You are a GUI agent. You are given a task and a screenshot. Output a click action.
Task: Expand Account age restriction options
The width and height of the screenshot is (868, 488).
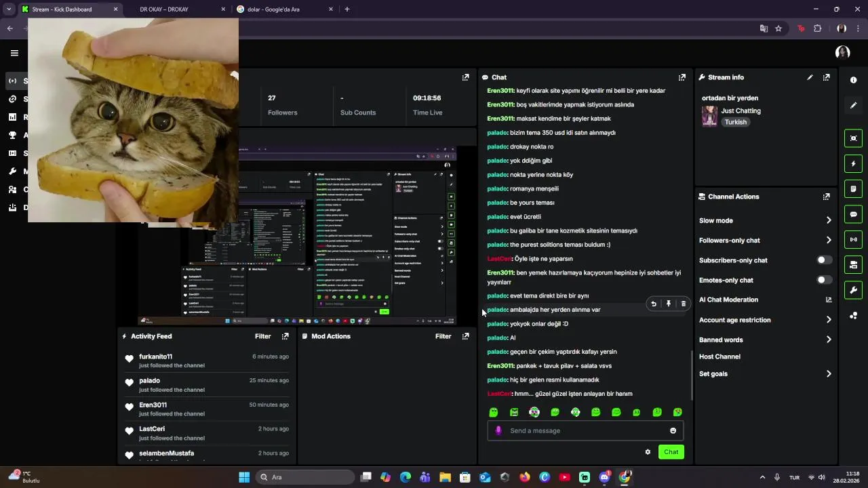[829, 320]
